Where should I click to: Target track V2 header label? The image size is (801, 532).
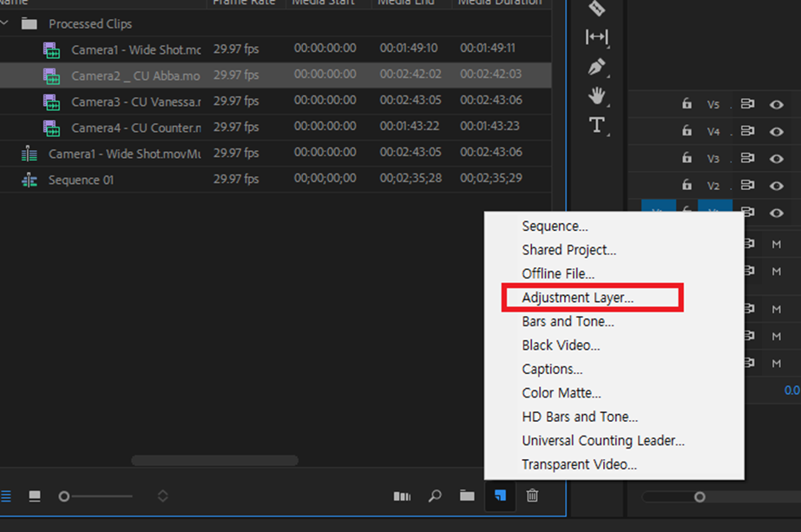point(713,186)
